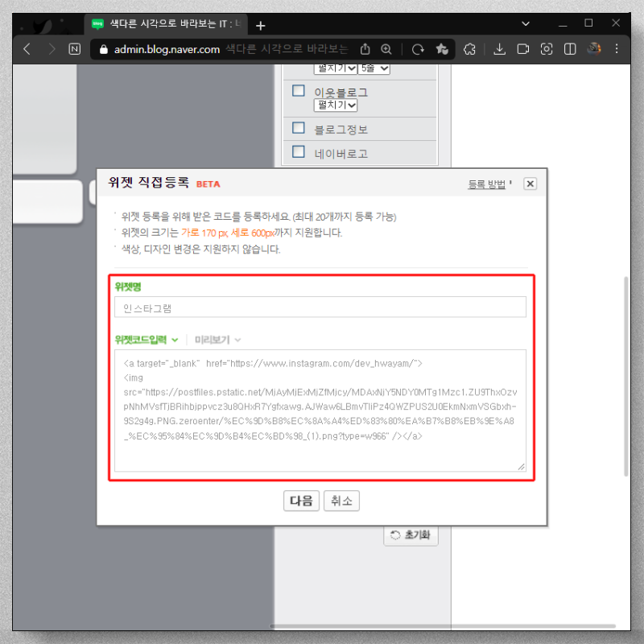This screenshot has height=644, width=644.
Task: Check the 네이버로고 checkbox
Action: point(298,151)
